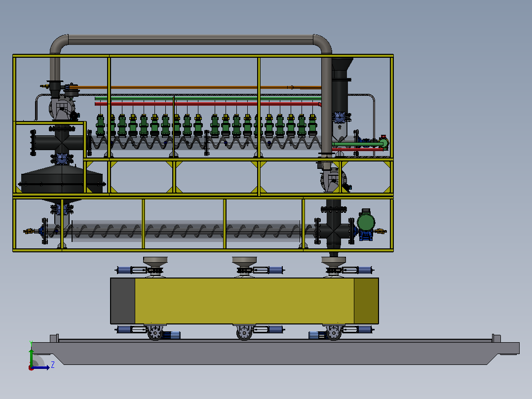Image resolution: width=532 pixels, height=399 pixels.
Task: Select the middle funnel above the cart
Action: [244, 261]
